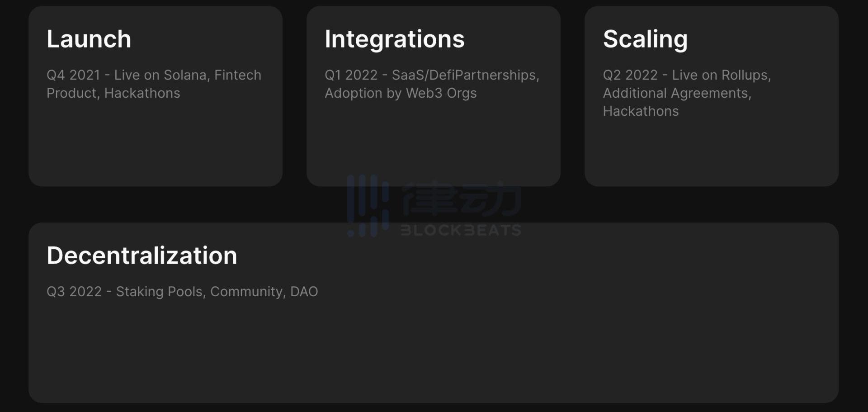This screenshot has width=868, height=412.
Task: Click the Decentralization heading
Action: [x=142, y=256]
